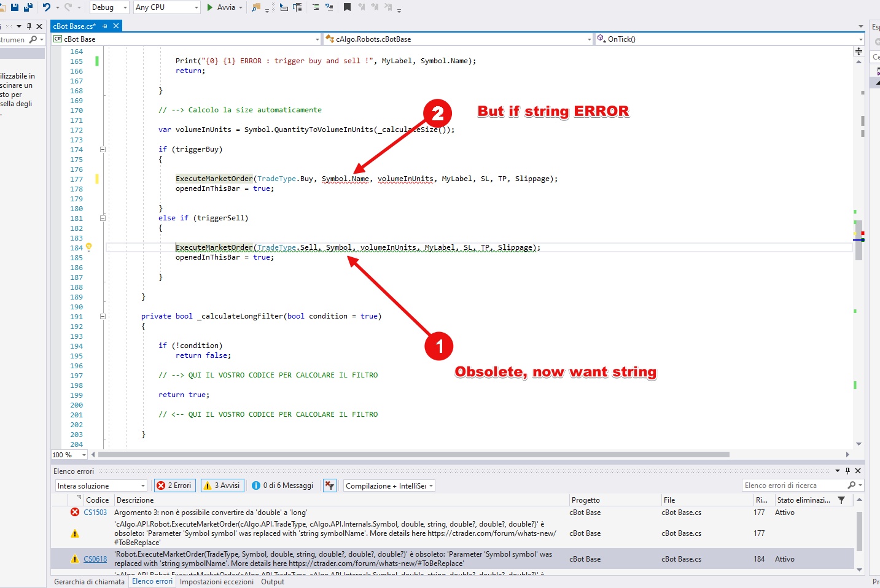The height and width of the screenshot is (588, 880).
Task: Pin the cBot Base.cs tab
Action: click(x=105, y=26)
